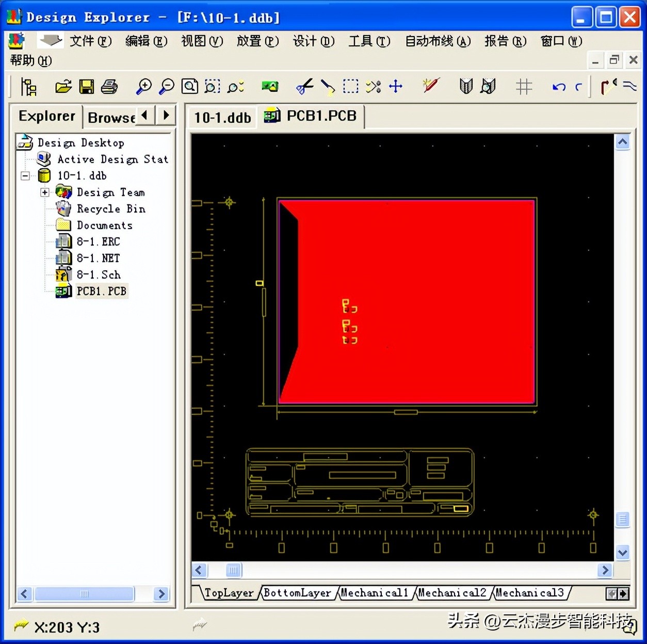Select PCB1.PCB in the Explorer tree

click(101, 291)
